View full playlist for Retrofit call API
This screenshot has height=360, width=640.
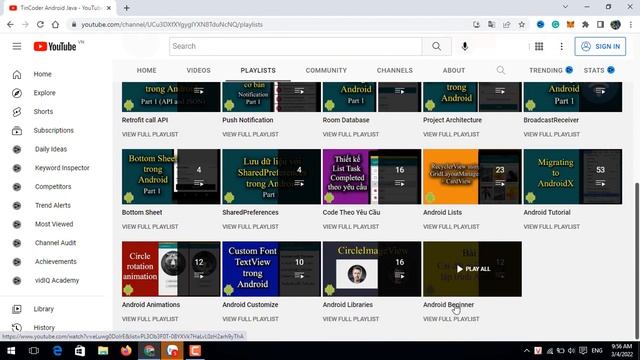tap(150, 134)
